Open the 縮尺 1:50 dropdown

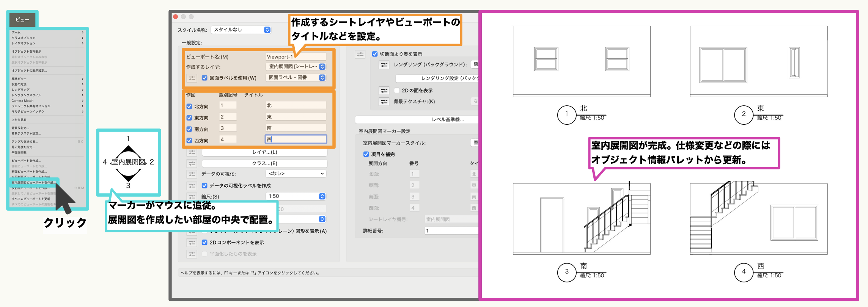point(322,196)
